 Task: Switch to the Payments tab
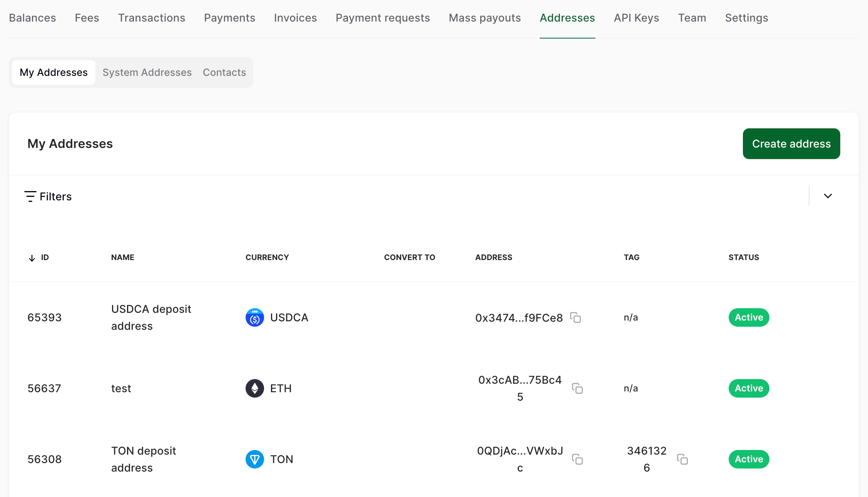229,18
